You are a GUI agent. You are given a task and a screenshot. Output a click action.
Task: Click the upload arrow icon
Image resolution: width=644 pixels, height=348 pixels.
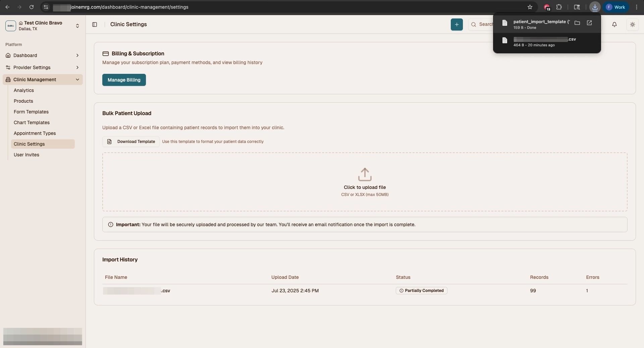point(365,175)
